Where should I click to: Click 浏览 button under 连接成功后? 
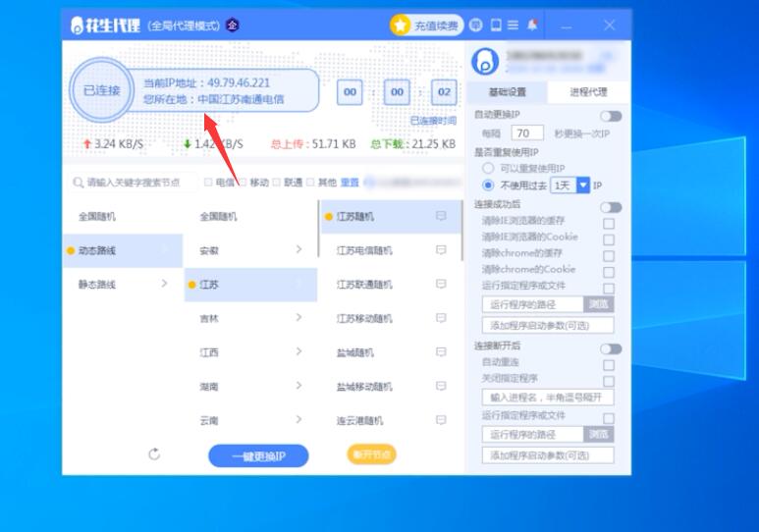point(599,304)
